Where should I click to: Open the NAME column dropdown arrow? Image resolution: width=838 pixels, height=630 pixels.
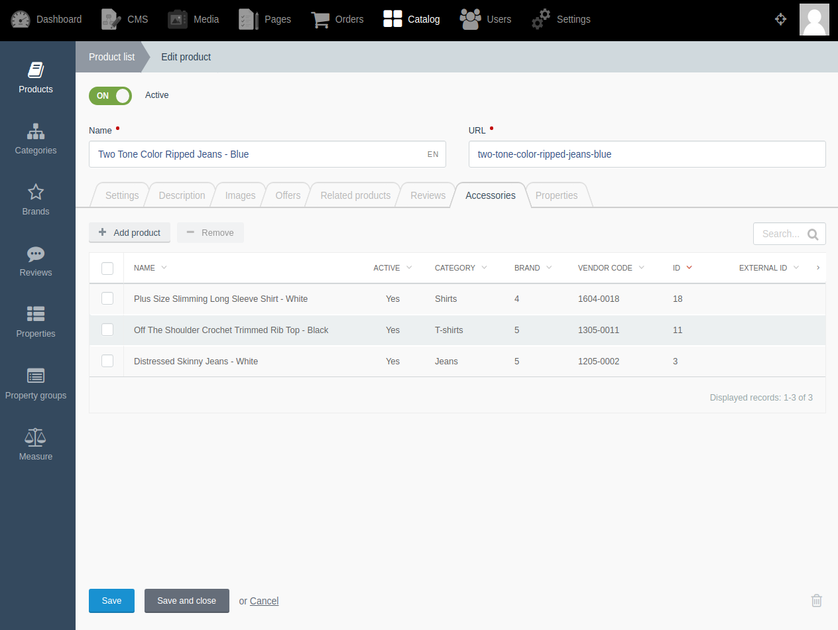(164, 267)
